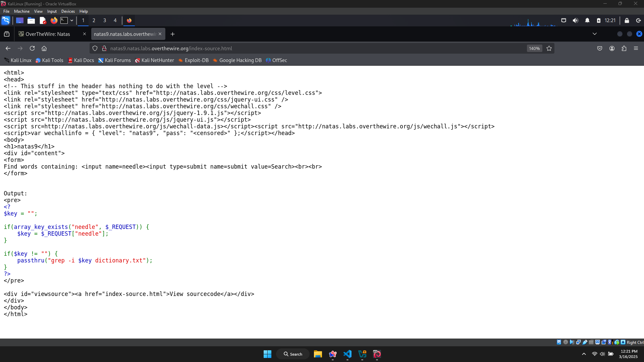Open the Kali NetHunter bookmark
The image size is (644, 362).
point(154,60)
